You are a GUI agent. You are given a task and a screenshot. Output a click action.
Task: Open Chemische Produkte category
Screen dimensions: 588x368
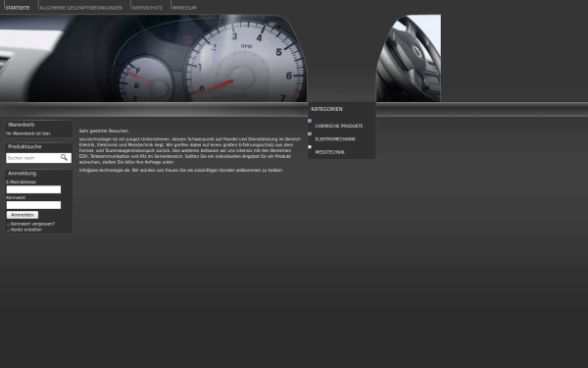[339, 126]
